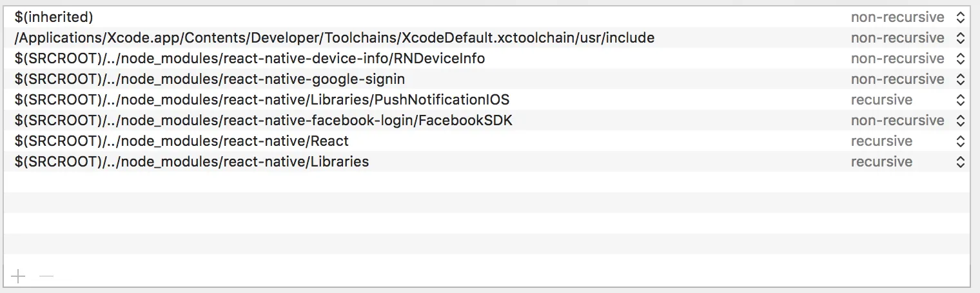Toggle recursive option for PushNotificationIOS path
The image size is (980, 293).
[x=960, y=100]
